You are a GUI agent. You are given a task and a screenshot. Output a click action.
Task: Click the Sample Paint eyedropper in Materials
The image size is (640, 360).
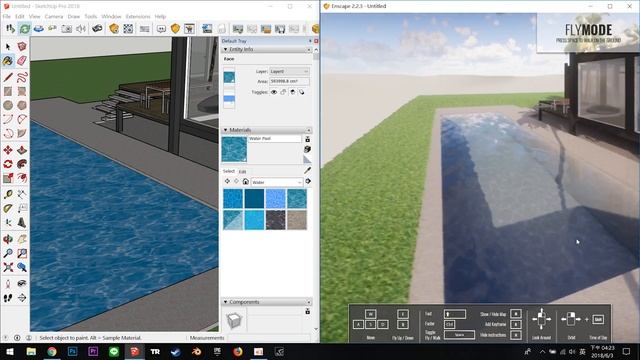307,170
